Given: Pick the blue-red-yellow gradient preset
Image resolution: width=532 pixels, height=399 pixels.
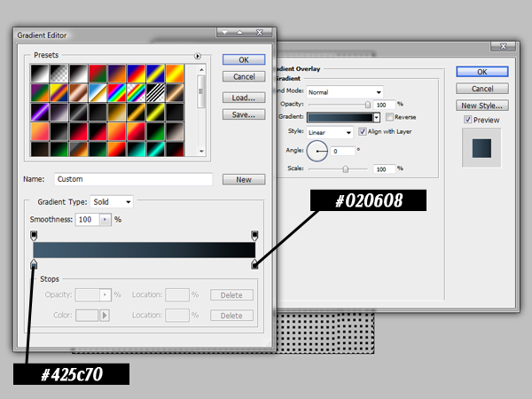Looking at the screenshot, I should click(136, 73).
